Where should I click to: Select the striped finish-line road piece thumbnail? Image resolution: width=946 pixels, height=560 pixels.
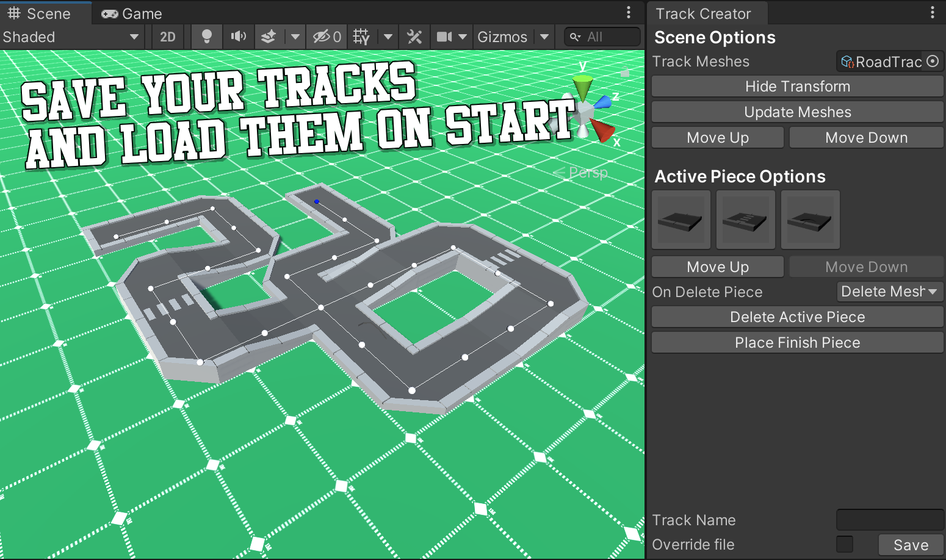click(x=746, y=220)
